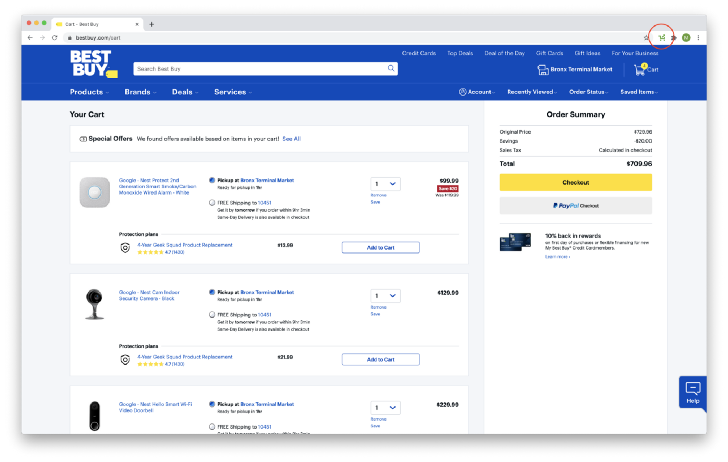Change zip code 10451 for Nest Protect shipping
This screenshot has height=462, width=728.
tap(265, 203)
